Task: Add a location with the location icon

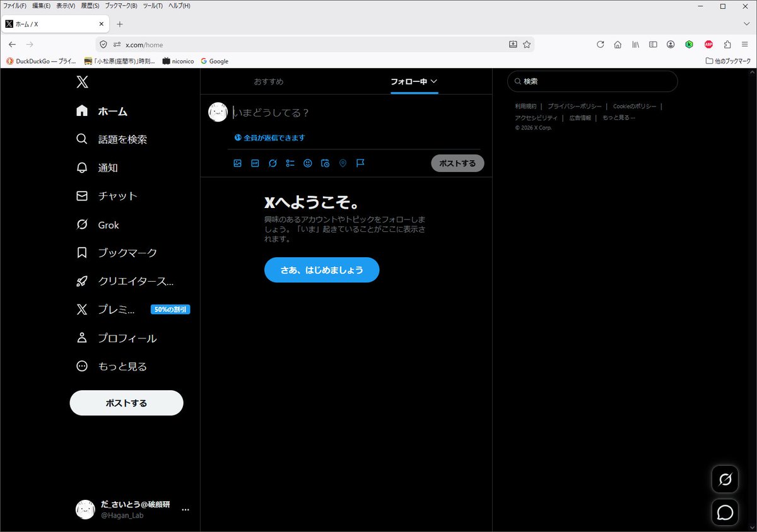Action: pos(343,163)
